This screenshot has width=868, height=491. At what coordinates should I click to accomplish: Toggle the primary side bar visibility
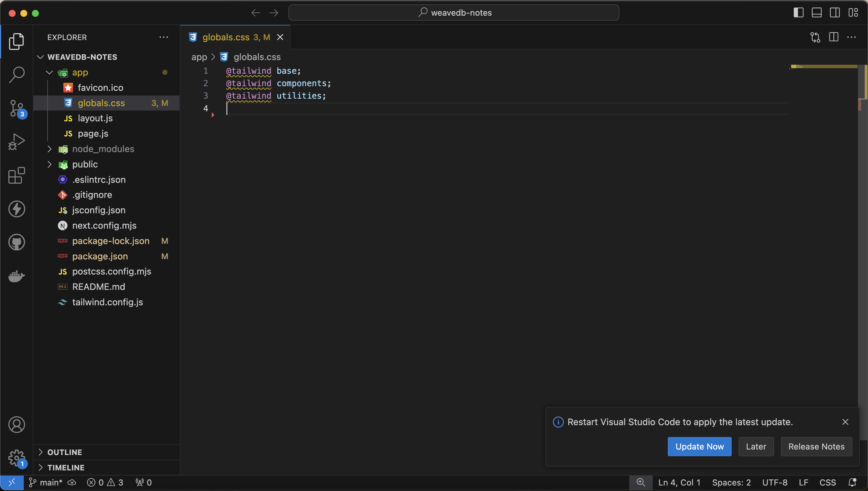(x=798, y=13)
